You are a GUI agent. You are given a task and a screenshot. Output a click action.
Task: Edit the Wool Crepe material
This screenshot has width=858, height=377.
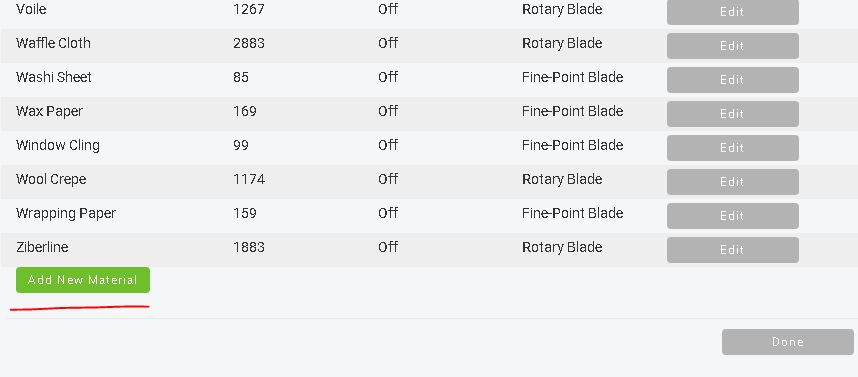click(732, 182)
